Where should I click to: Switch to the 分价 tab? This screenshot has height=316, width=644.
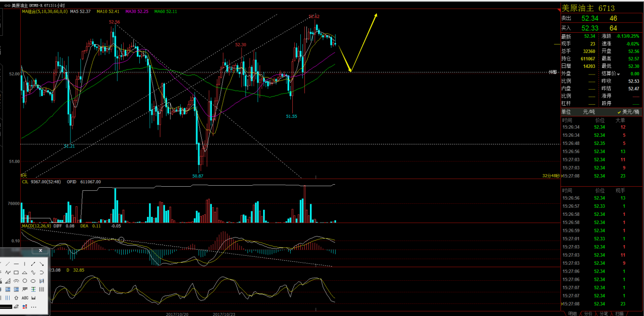click(588, 313)
